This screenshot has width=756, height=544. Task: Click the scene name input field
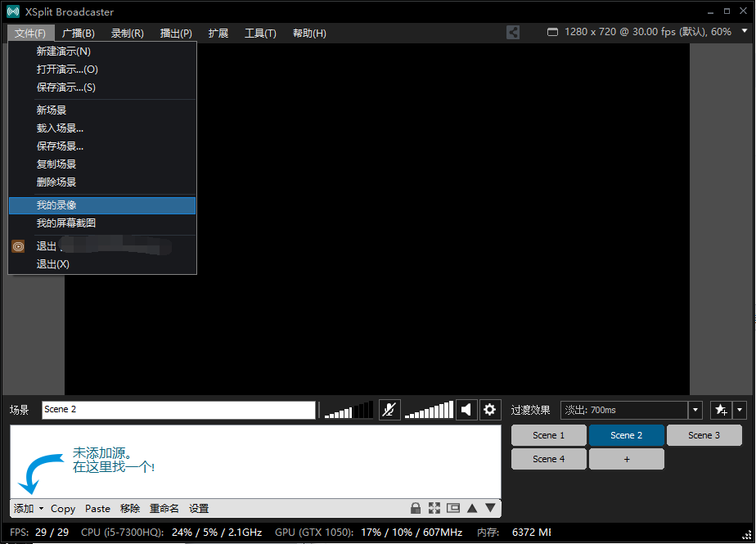(x=178, y=410)
